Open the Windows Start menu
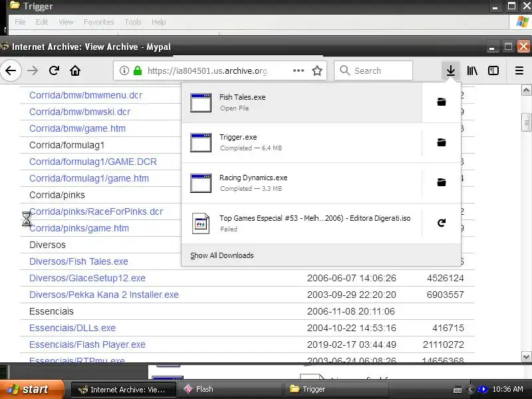This screenshot has height=399, width=532. click(x=32, y=389)
